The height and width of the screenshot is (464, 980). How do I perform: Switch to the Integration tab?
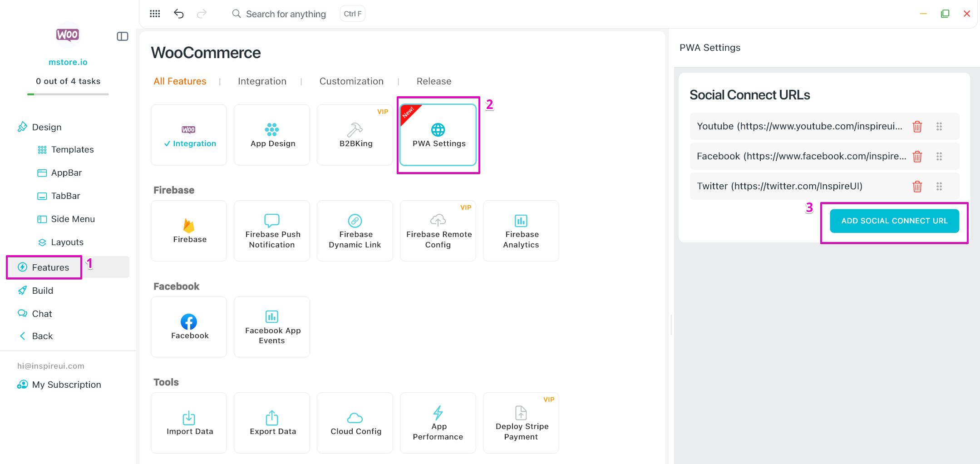click(x=262, y=81)
